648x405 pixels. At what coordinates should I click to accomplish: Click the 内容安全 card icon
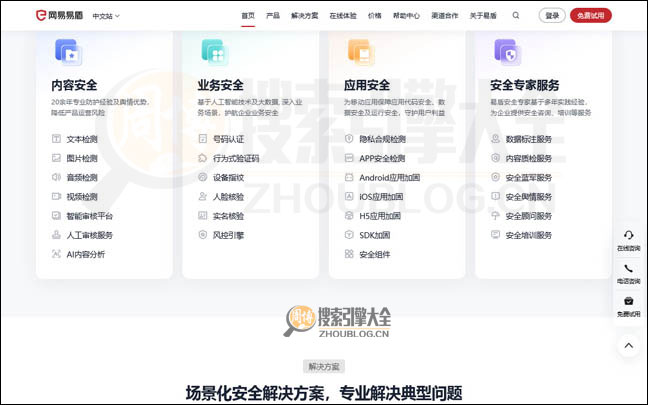69,52
